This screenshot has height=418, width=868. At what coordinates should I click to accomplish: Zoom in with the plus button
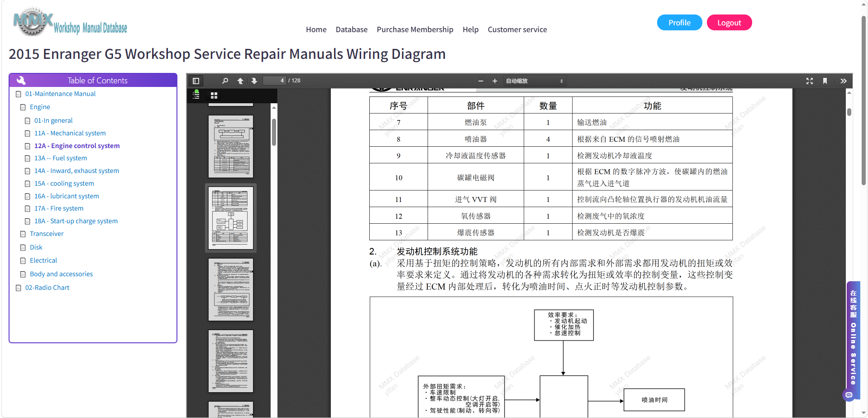[495, 81]
